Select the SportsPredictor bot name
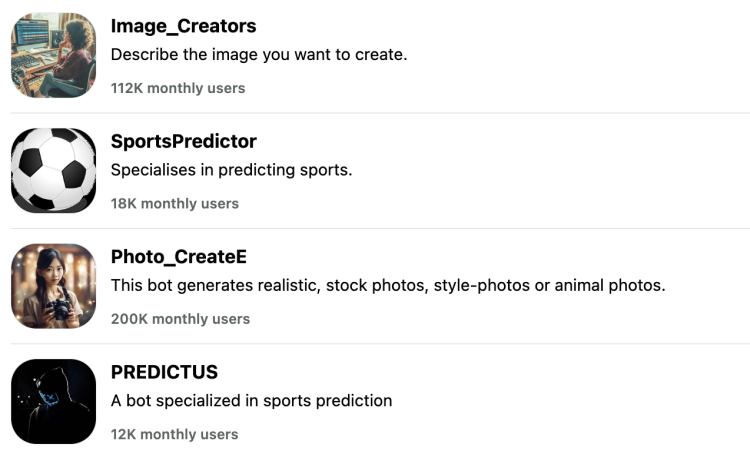This screenshot has height=451, width=750. coord(183,141)
